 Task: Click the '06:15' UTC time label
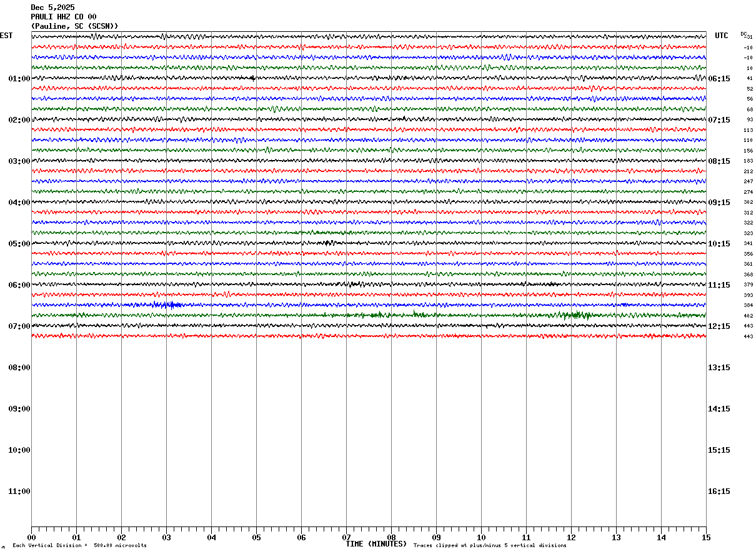click(719, 79)
